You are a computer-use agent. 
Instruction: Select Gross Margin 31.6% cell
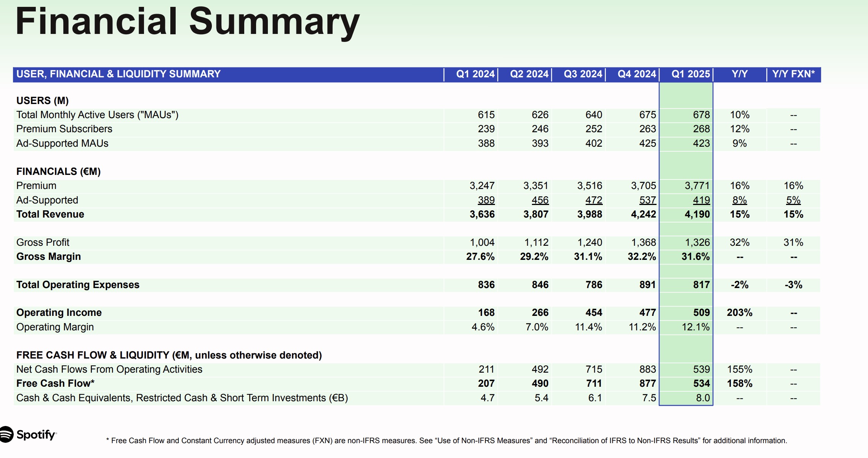click(x=695, y=256)
